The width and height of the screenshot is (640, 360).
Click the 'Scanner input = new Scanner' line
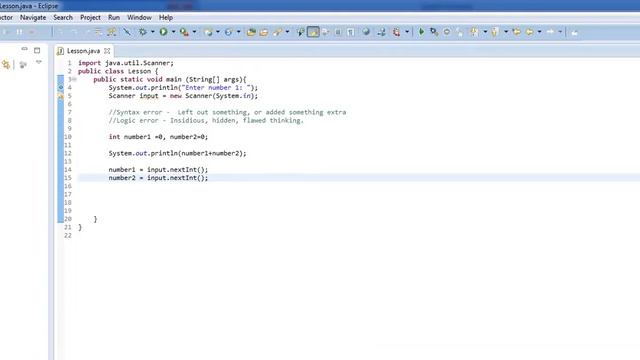183,96
